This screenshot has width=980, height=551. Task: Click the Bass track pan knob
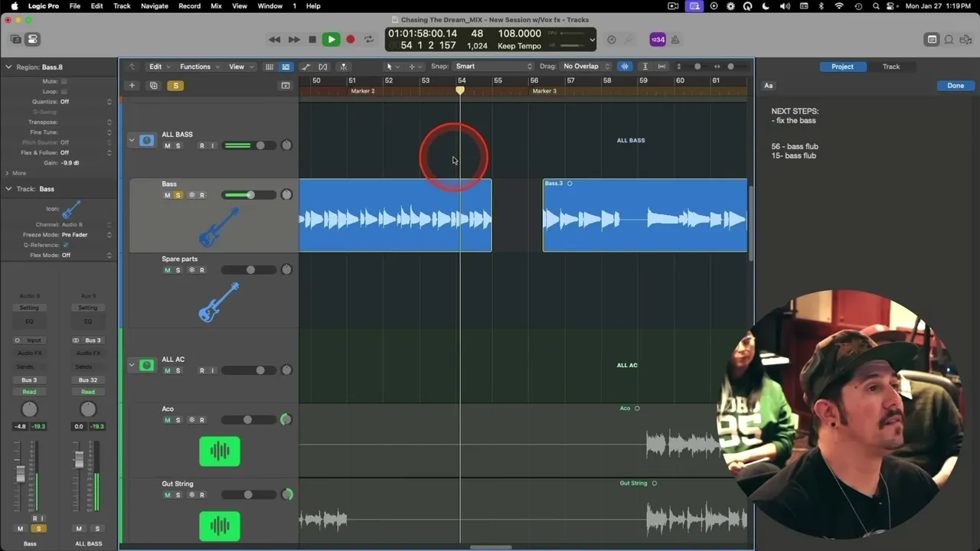[x=286, y=195]
